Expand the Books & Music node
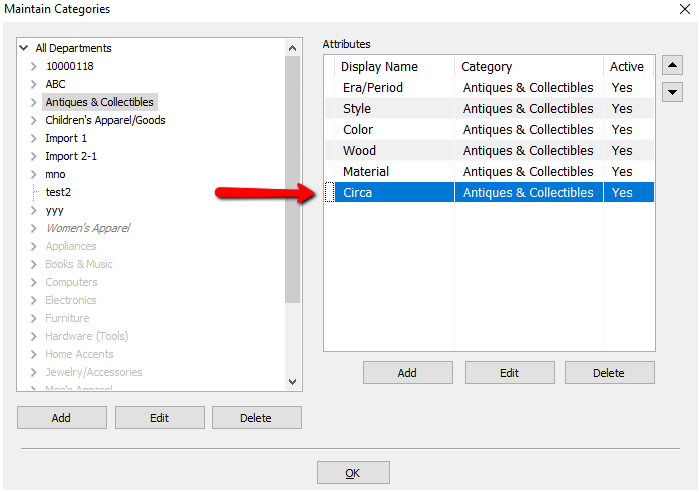 pyautogui.click(x=34, y=264)
